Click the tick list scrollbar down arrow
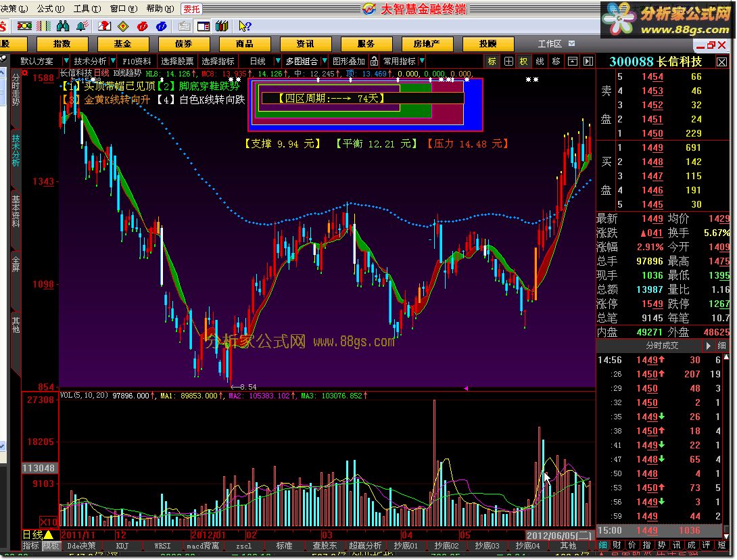The image size is (737, 560). click(x=726, y=536)
